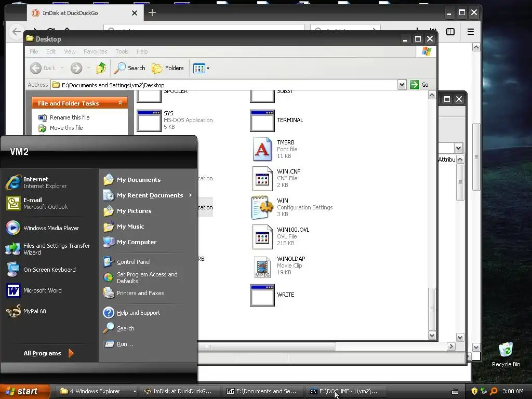Click Rename this file link

pyautogui.click(x=70, y=117)
